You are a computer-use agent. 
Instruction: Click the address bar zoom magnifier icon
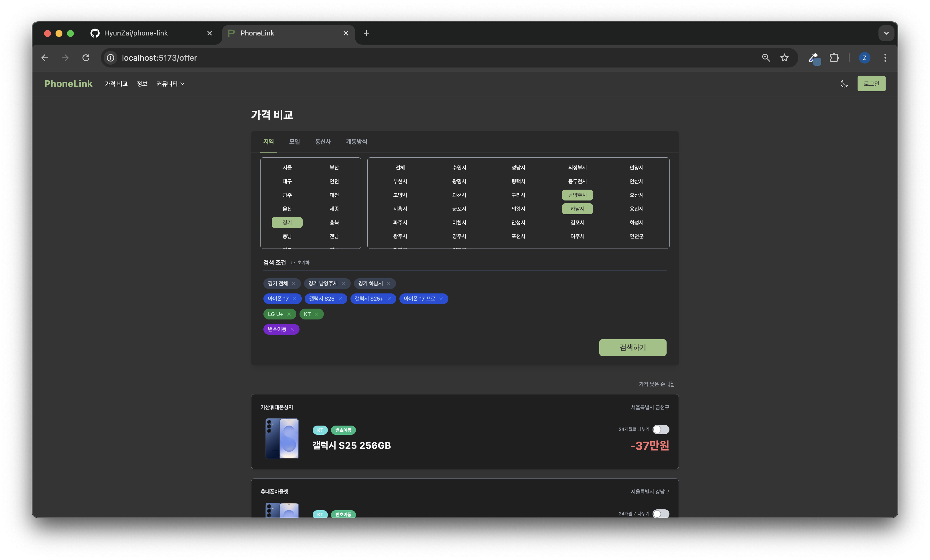pos(765,58)
